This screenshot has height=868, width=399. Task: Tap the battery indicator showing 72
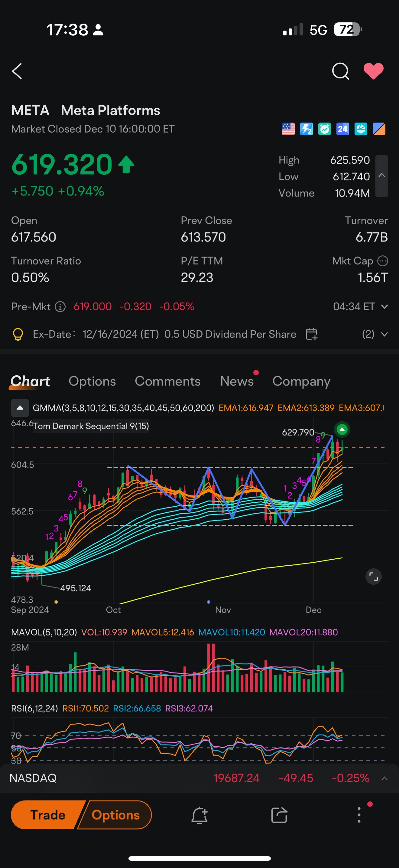348,30
